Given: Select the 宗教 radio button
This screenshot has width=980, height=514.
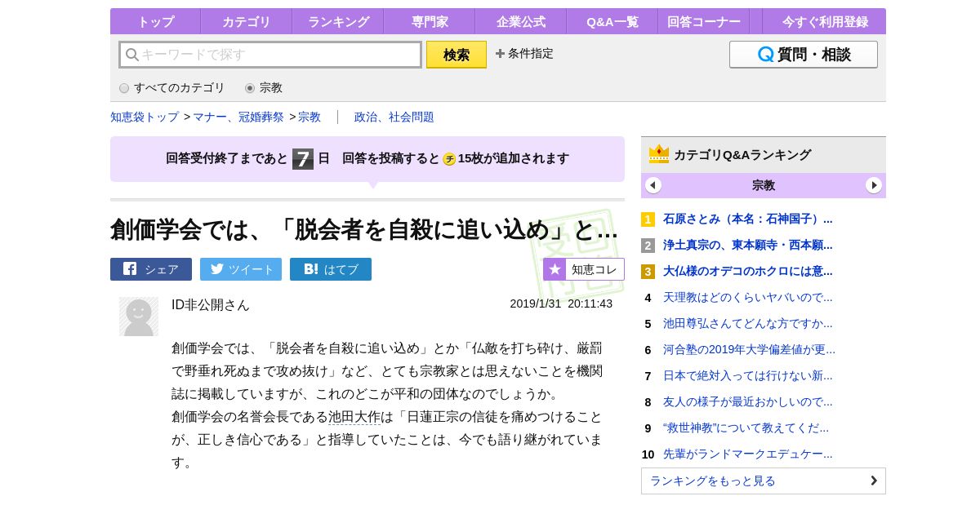Looking at the screenshot, I should (x=250, y=88).
